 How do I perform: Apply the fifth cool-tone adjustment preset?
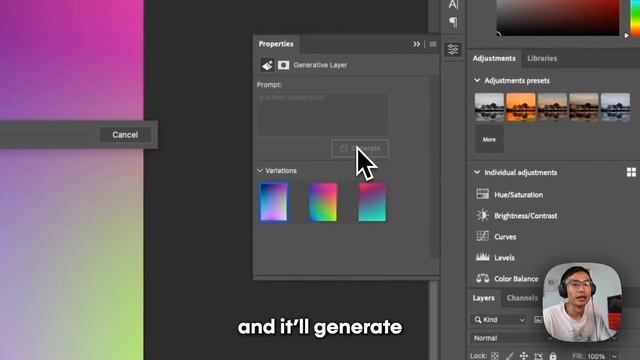coord(615,107)
